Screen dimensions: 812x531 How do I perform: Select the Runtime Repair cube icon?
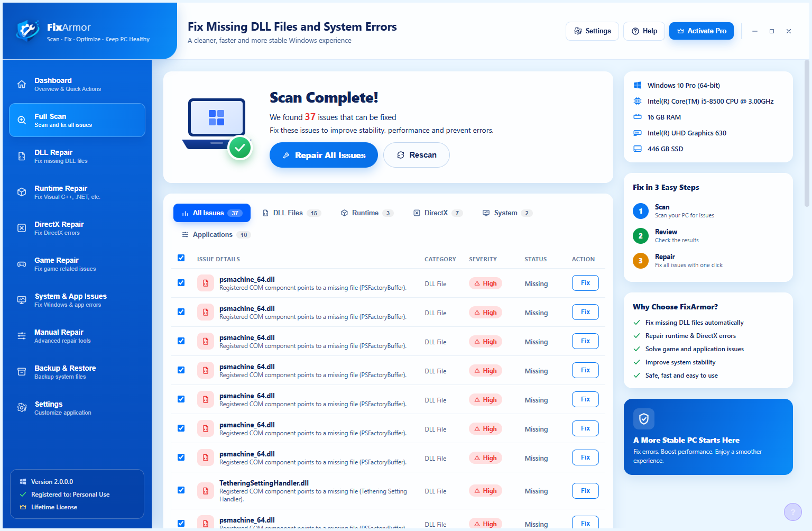tap(22, 193)
